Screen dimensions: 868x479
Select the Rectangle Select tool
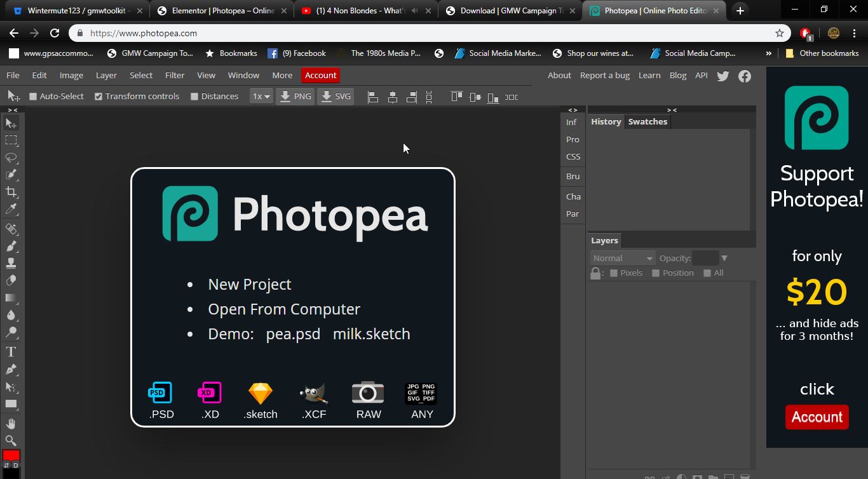tap(11, 140)
